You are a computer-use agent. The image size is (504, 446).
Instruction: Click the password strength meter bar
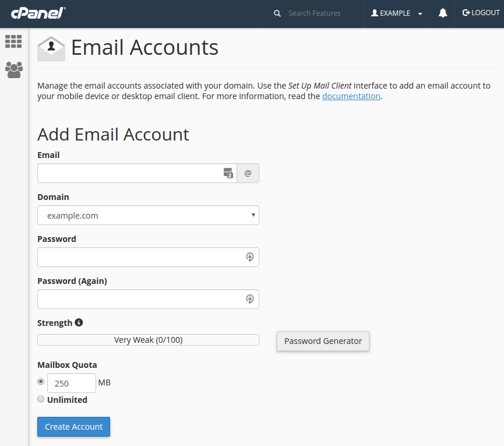(x=148, y=340)
